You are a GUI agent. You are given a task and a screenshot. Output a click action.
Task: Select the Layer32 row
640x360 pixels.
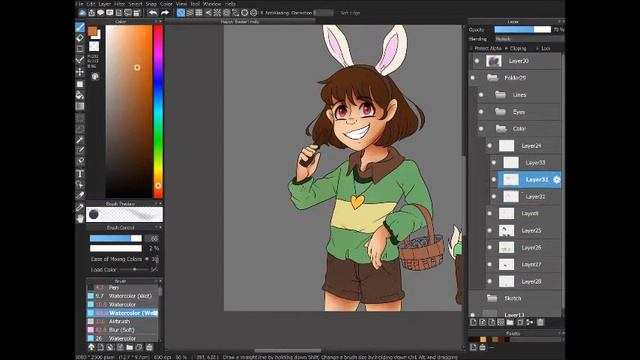pos(525,197)
